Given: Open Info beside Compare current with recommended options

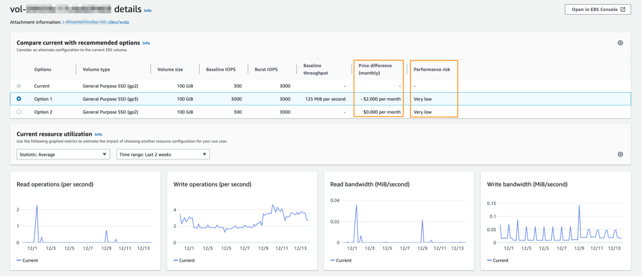Looking at the screenshot, I should (x=146, y=43).
